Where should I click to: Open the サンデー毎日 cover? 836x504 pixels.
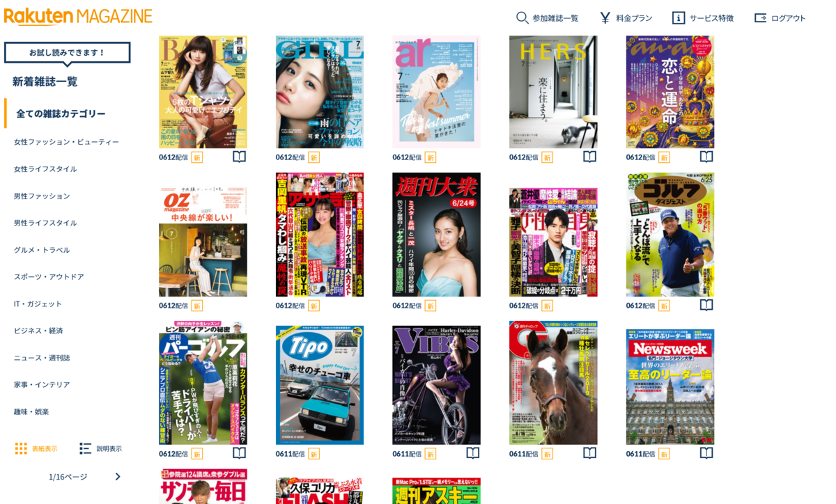tap(203, 487)
